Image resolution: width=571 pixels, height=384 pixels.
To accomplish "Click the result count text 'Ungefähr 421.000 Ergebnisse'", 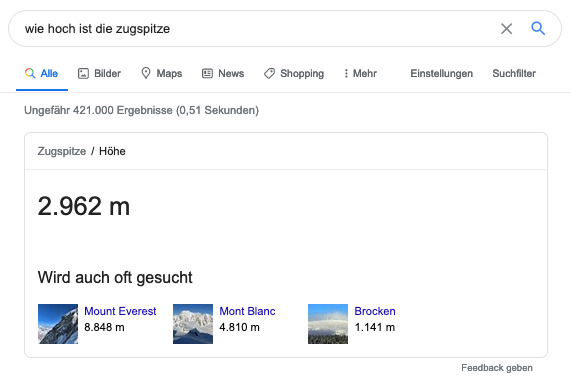I will coord(98,110).
